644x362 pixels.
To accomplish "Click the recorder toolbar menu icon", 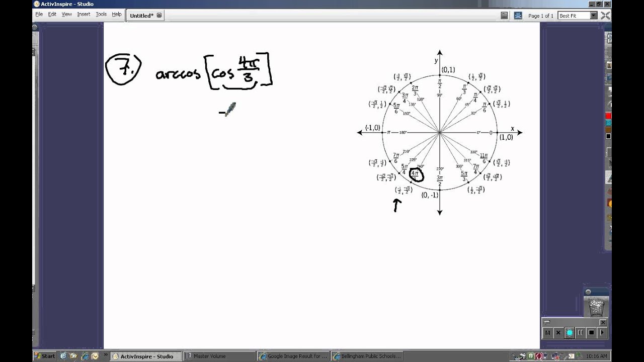I will tap(547, 322).
